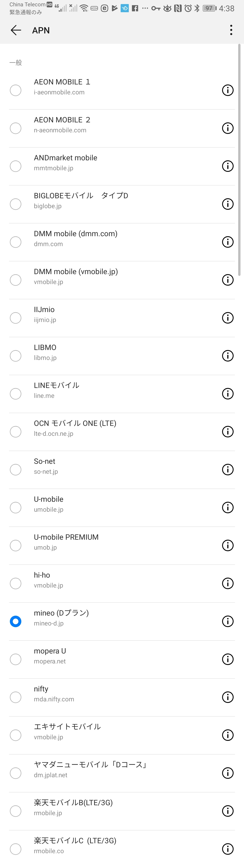Click the selected mineo (Dプラン) radio button
The width and height of the screenshot is (244, 868).
(16, 621)
